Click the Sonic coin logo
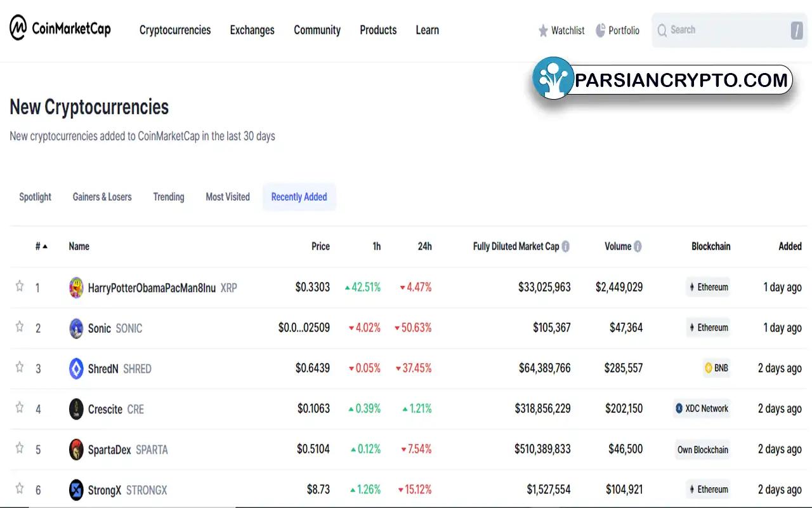This screenshot has height=508, width=812. tap(76, 328)
